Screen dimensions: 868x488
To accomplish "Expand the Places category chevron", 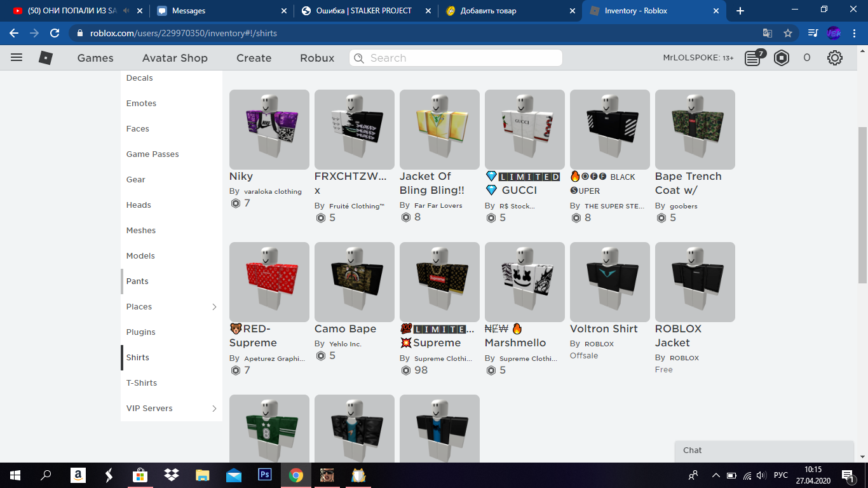I will 214,307.
